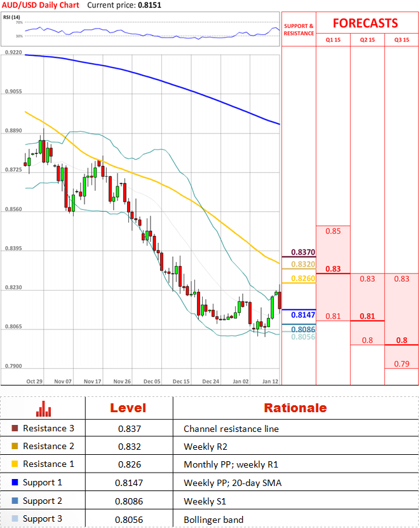Click the 0.8 value in Q2 15 column
The image size is (420, 528).
click(367, 340)
